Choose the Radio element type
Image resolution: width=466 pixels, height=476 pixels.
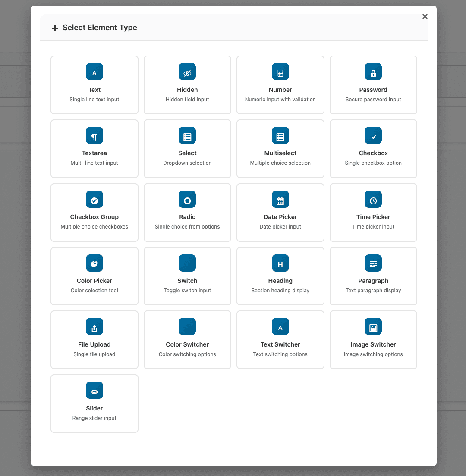[187, 213]
